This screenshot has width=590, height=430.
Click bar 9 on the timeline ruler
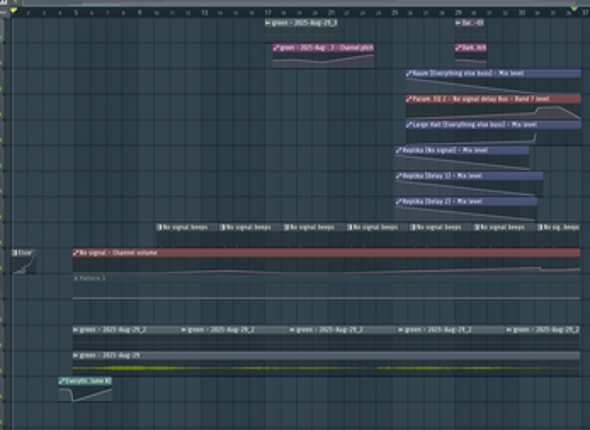coord(140,12)
